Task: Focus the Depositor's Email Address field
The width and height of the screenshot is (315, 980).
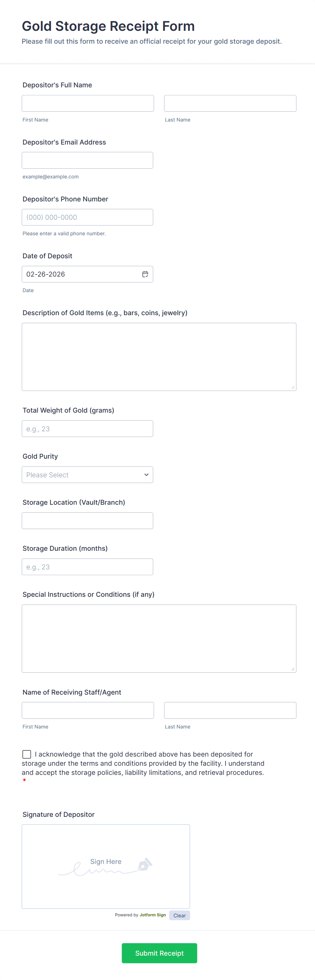Action: pos(87,160)
